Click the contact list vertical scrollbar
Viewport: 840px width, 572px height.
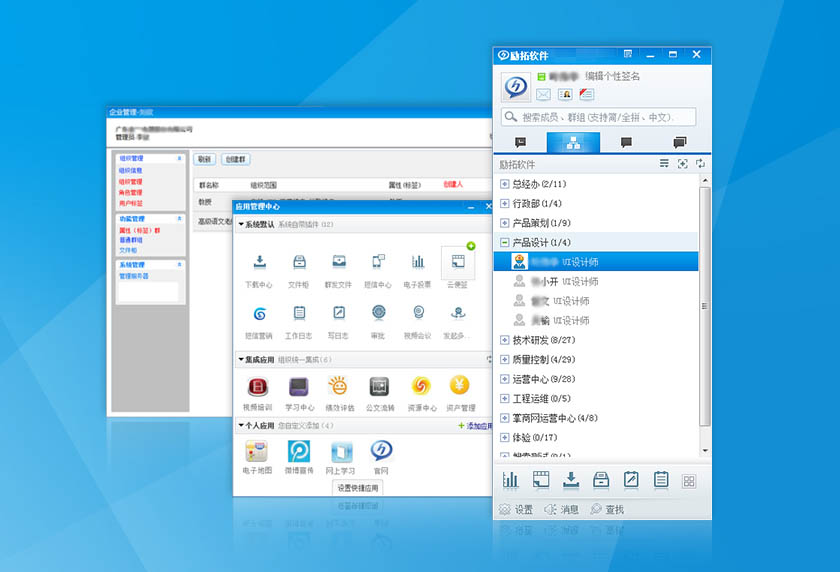click(x=705, y=300)
